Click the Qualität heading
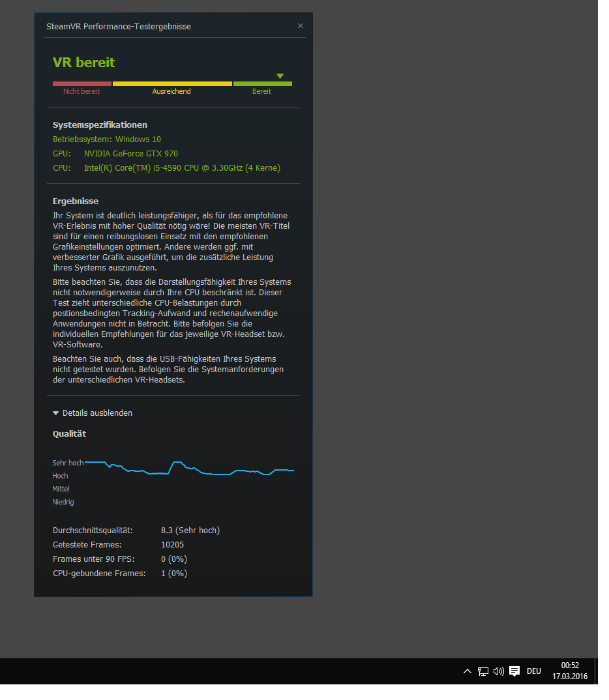This screenshot has width=609, height=700. (x=69, y=433)
